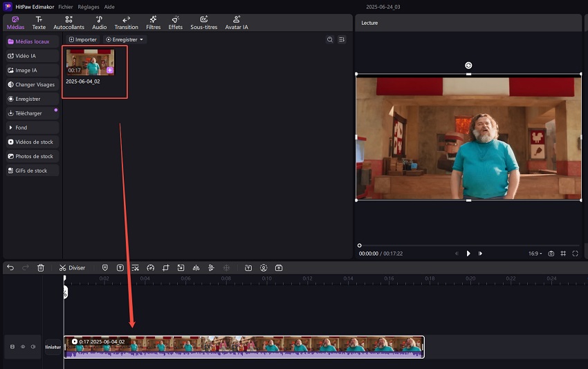This screenshot has width=588, height=369.
Task: Click the redo arrow
Action: (x=26, y=268)
